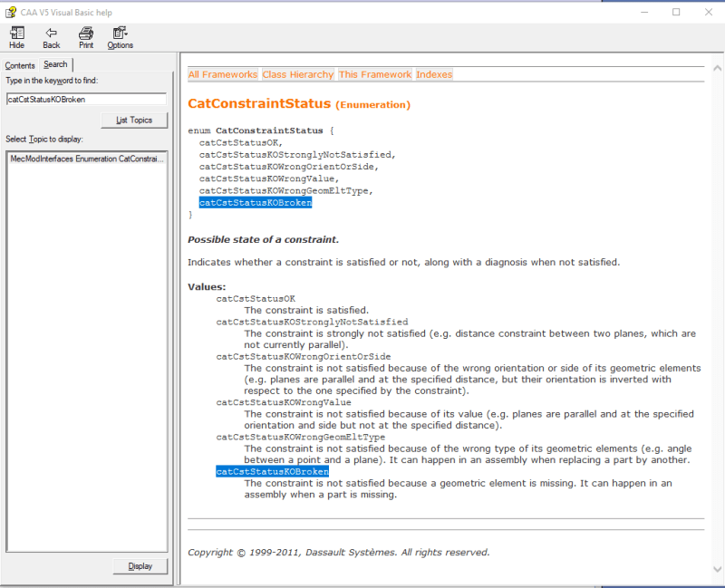Open the Options toolbar menu
Image resolution: width=725 pixels, height=588 pixels.
(x=121, y=37)
